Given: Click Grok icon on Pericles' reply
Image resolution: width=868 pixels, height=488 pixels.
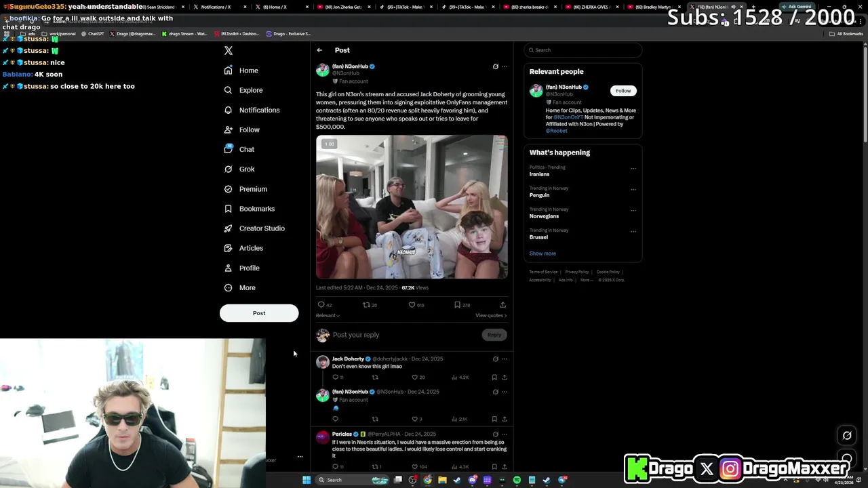Looking at the screenshot, I should click(x=495, y=434).
